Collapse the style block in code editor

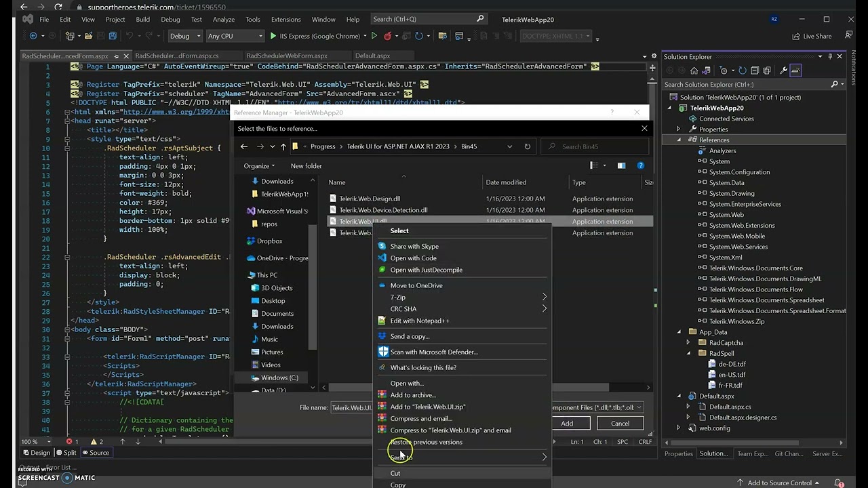tap(66, 139)
